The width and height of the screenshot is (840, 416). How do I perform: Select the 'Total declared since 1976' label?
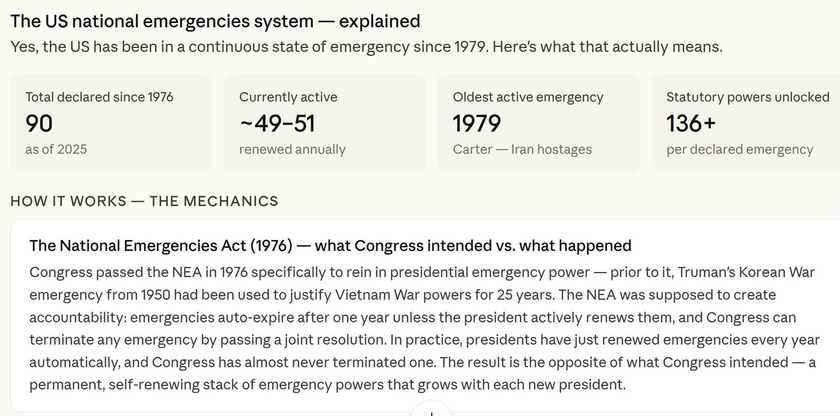pos(100,97)
